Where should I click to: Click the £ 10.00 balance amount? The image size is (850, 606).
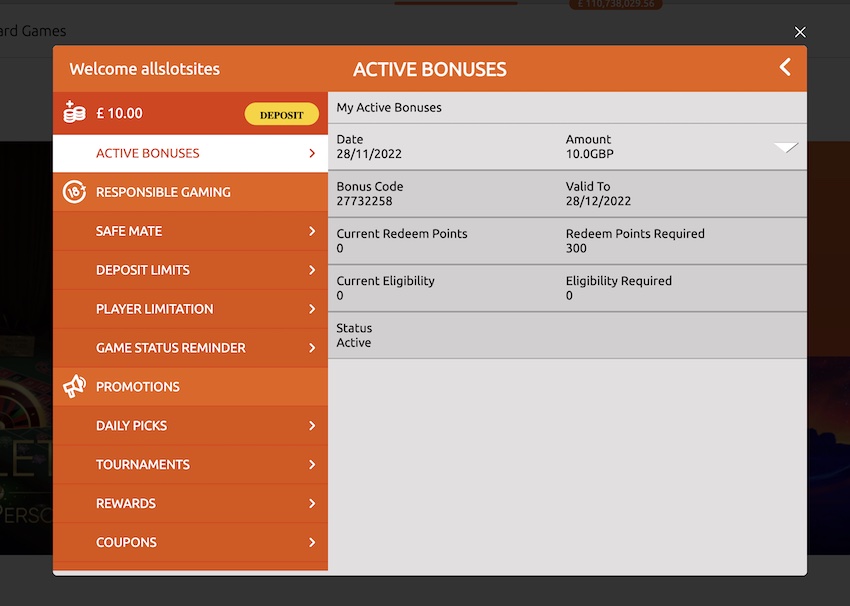tap(119, 113)
